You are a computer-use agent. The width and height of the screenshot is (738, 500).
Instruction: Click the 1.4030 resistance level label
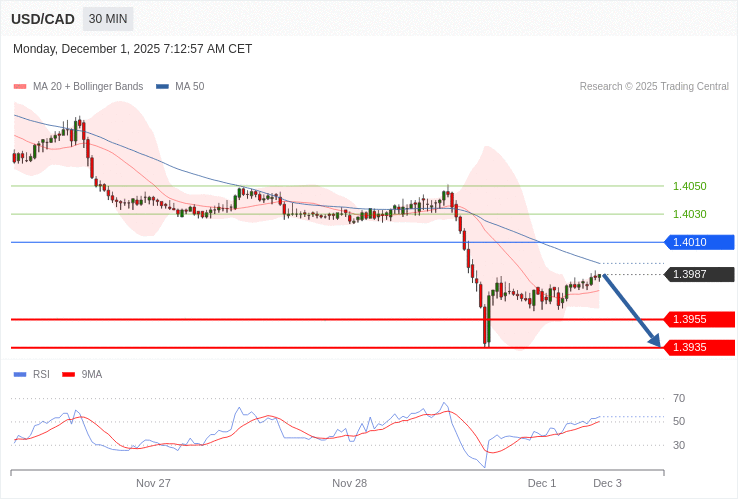(690, 214)
